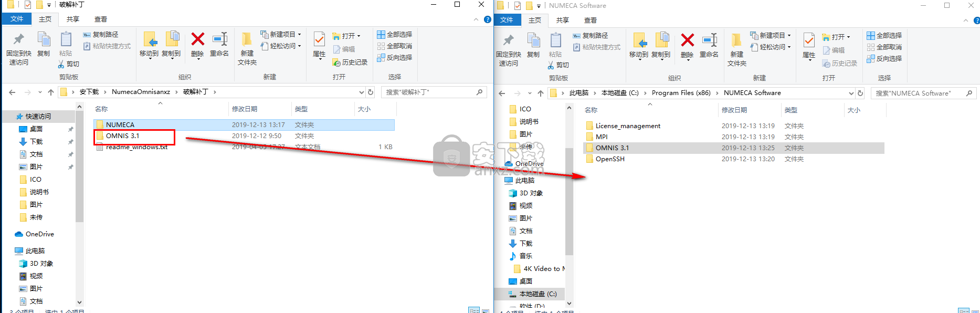Click 属性 in left window ribbon

319,45
